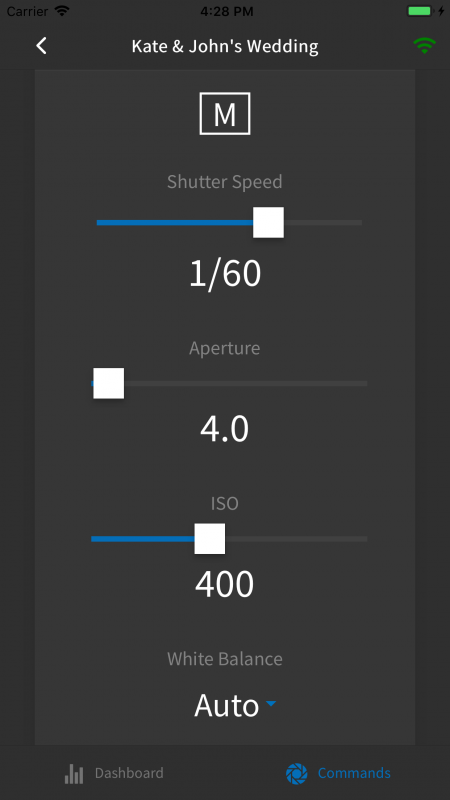Click the ISO slider handle
450x800 pixels.
coord(210,539)
